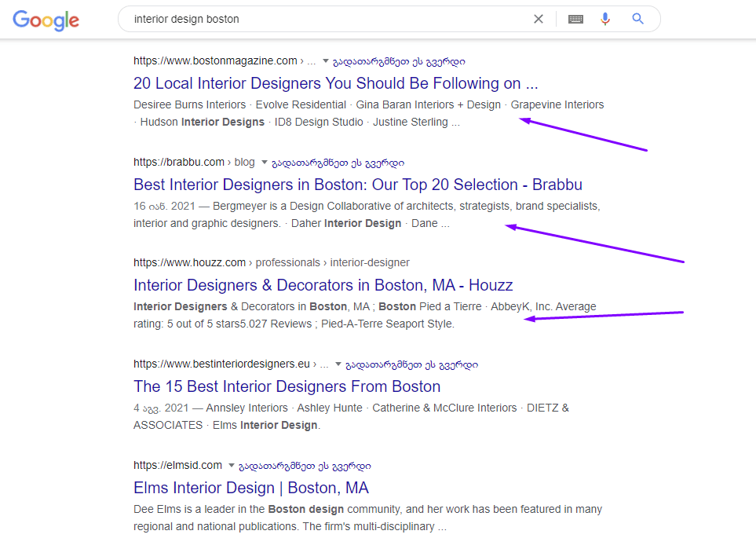Start voice search with the microphone icon
The height and width of the screenshot is (560, 756).
pos(605,19)
